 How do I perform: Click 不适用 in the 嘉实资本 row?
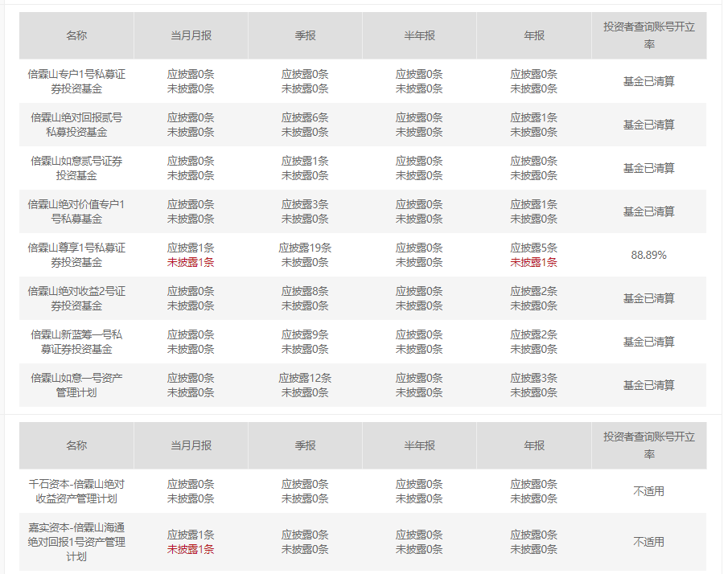(648, 542)
